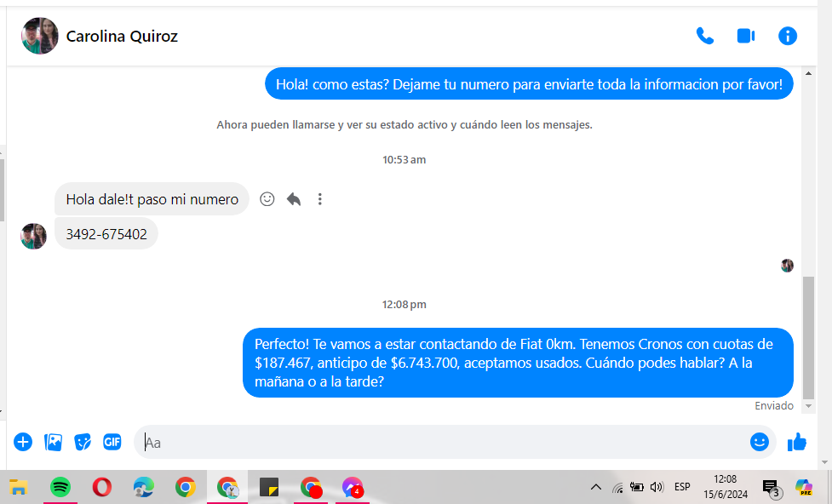This screenshot has height=504, width=832.
Task: Click the message text field 'Aa'
Action: pos(443,443)
